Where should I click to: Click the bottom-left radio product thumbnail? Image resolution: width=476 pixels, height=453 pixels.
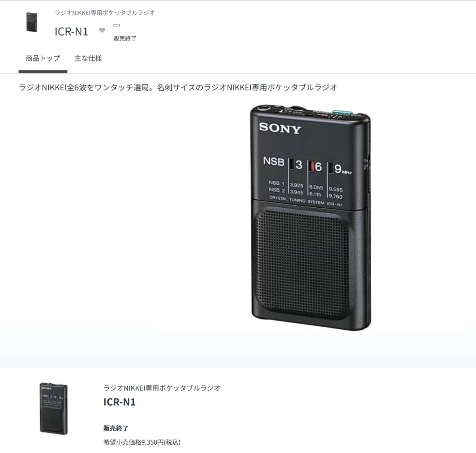pos(53,409)
